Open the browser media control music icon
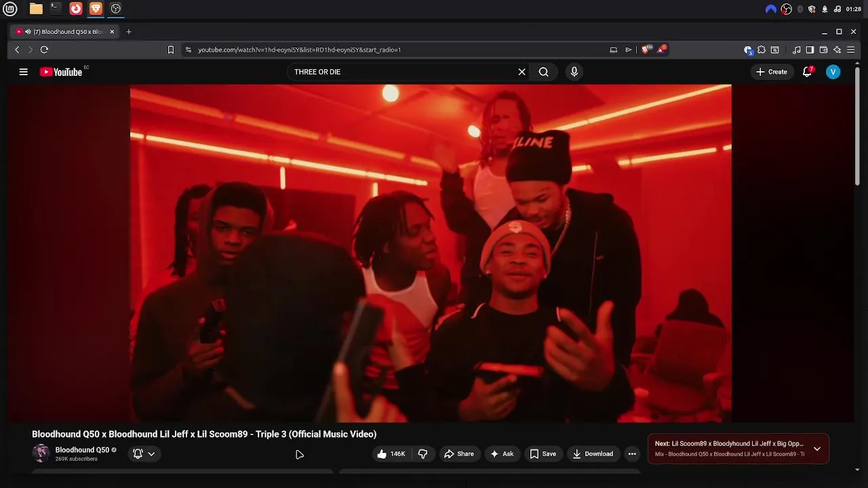 [797, 49]
